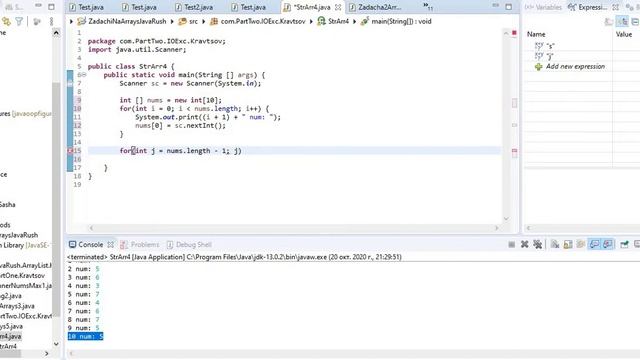Click editor vertical scrollbar up arrow

(x=506, y=33)
